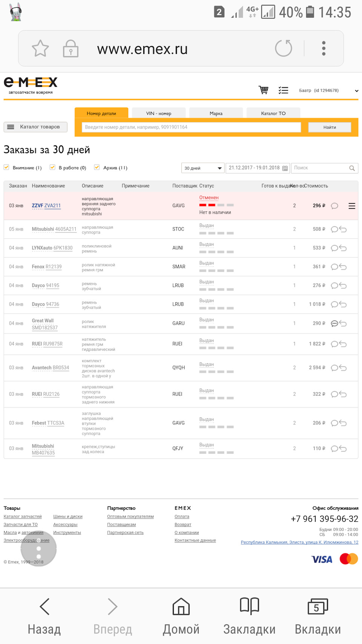The image size is (362, 644).
Task: Click return arrow for LYNXauto 6PK1830 order
Action: pos(343,248)
